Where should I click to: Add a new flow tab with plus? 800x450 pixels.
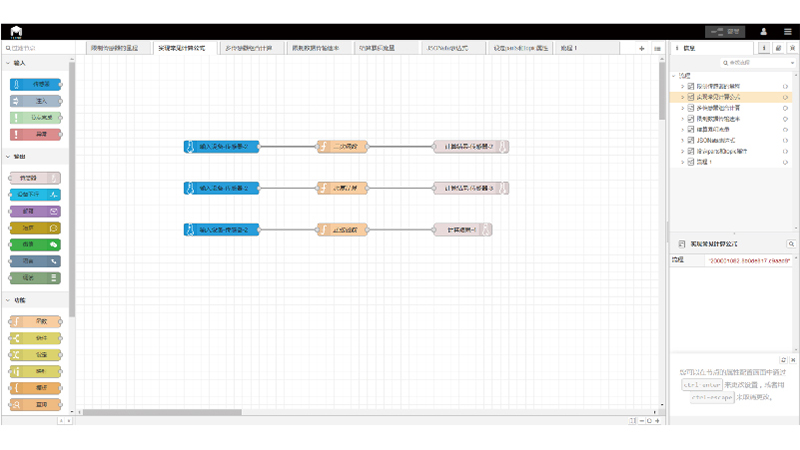click(x=642, y=48)
